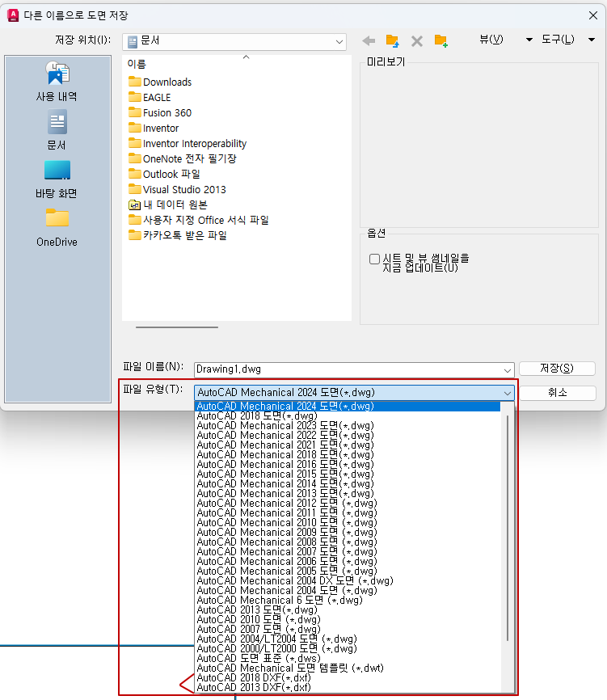Viewport: 607px width, 700px height.
Task: Choose AutoCAD Mechanical 2015 도면 option
Action: [348, 474]
